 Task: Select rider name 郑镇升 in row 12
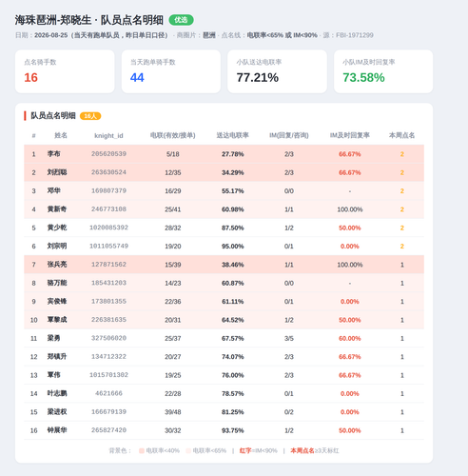(x=57, y=356)
